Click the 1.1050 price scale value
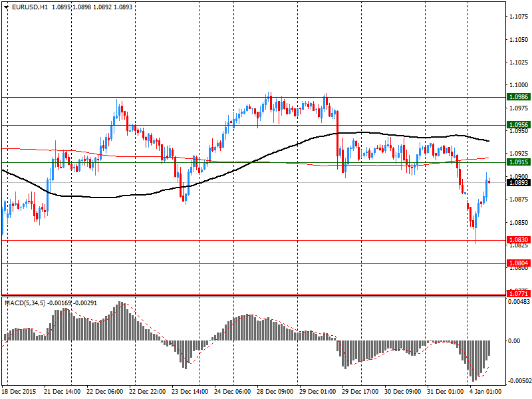 tap(519, 39)
